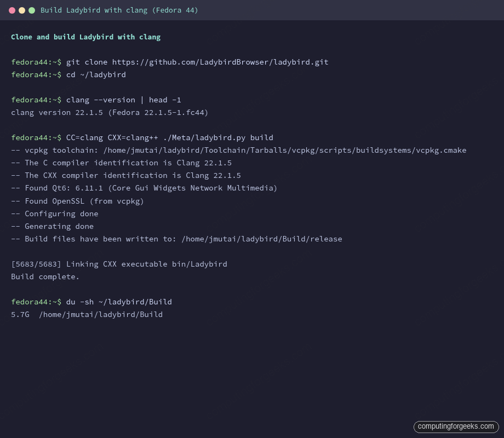Click the window title 'Build Ladybird with clang (Fedora 44)'
Screen dimensions: 504x438
tap(119, 10)
